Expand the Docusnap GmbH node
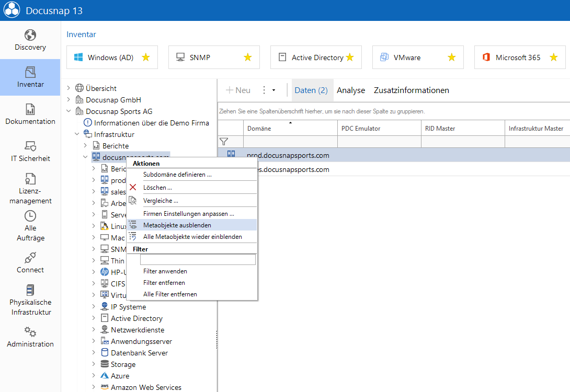 [69, 99]
